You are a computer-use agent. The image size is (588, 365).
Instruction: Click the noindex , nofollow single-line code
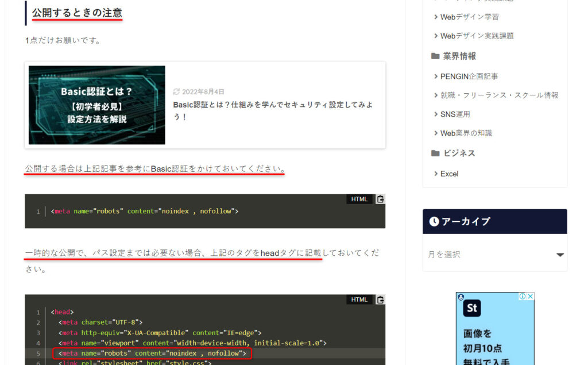[x=145, y=212]
